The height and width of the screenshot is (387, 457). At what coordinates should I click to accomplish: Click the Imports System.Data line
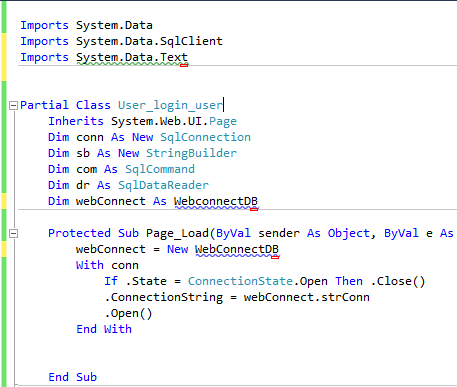pos(86,25)
